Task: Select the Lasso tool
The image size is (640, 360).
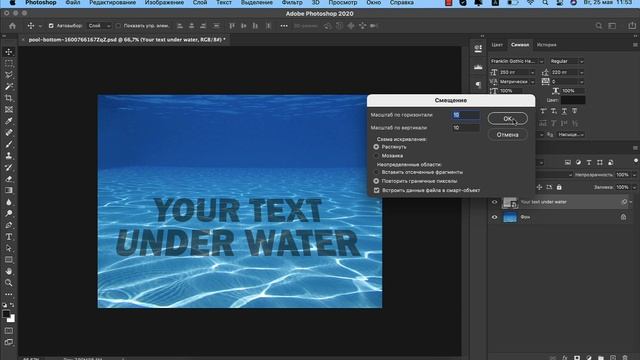Action: click(9, 75)
